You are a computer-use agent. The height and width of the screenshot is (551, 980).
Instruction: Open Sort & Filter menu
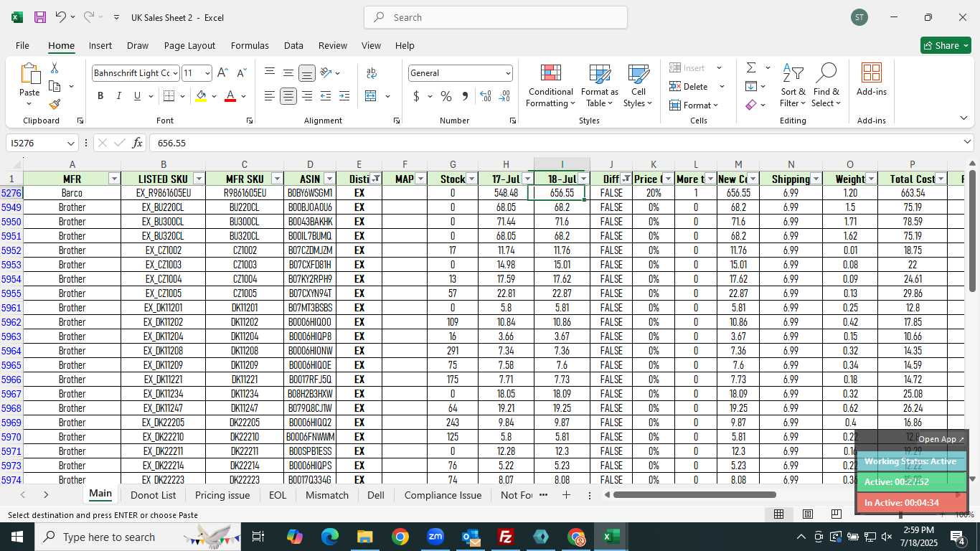coord(793,86)
